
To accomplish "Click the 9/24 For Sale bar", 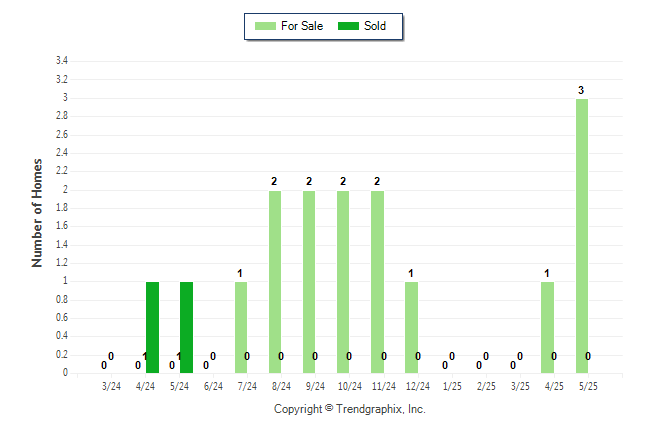I will pos(309,282).
